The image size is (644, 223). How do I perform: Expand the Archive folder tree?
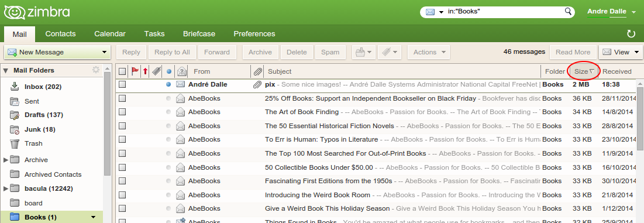click(6, 160)
